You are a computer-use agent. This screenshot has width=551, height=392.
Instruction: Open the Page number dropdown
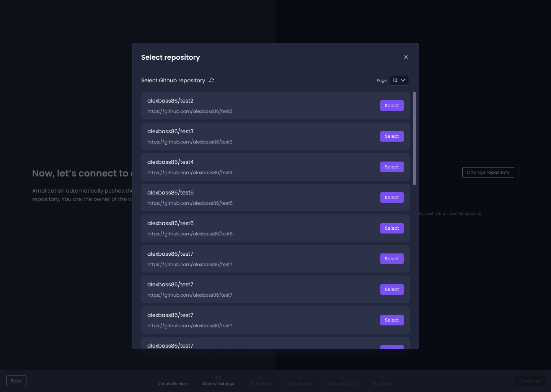(399, 80)
